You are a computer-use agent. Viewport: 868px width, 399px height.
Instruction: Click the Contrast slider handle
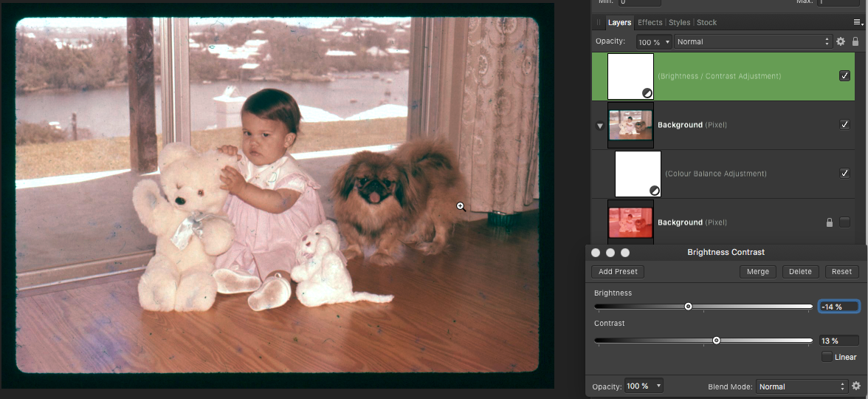pyautogui.click(x=716, y=340)
